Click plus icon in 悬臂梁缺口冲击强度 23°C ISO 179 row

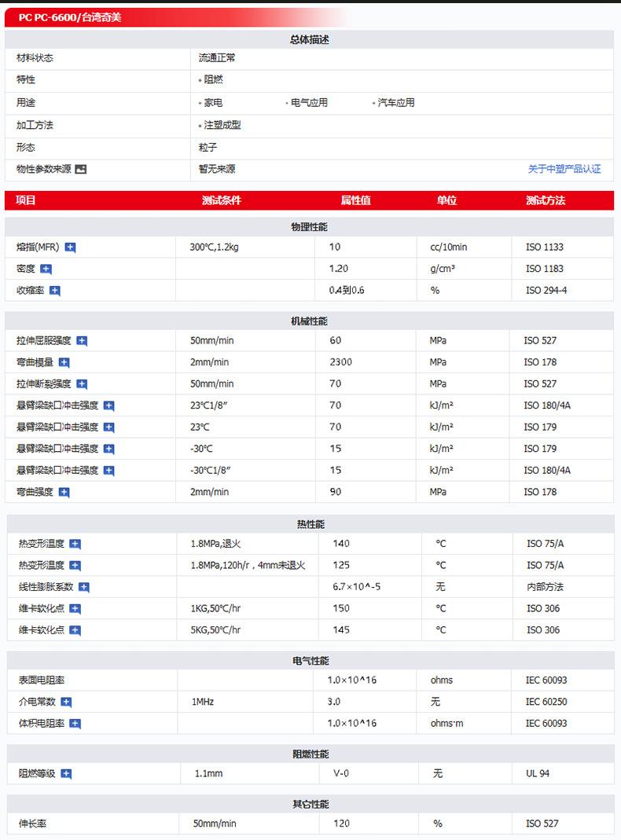108,427
